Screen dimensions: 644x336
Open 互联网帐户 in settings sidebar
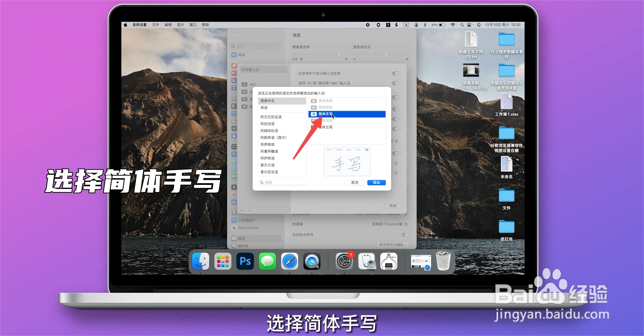256,220
